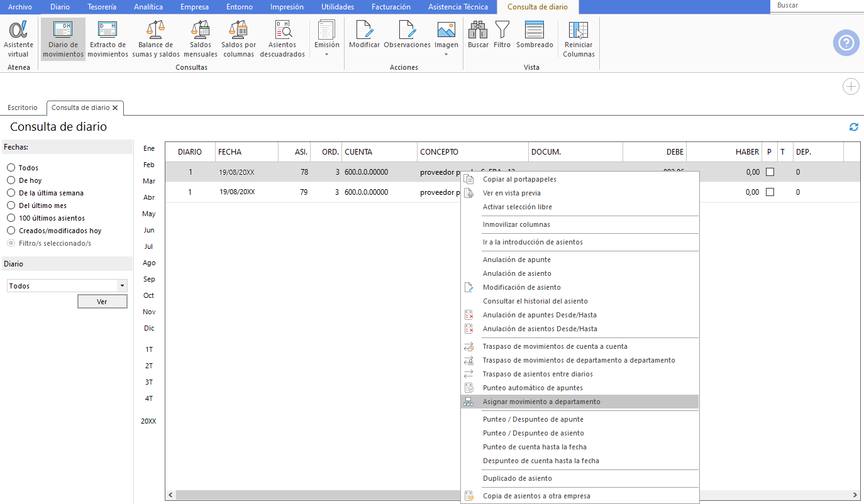864x504 pixels.
Task: Select Creados/modificados hoy option
Action: [11, 231]
